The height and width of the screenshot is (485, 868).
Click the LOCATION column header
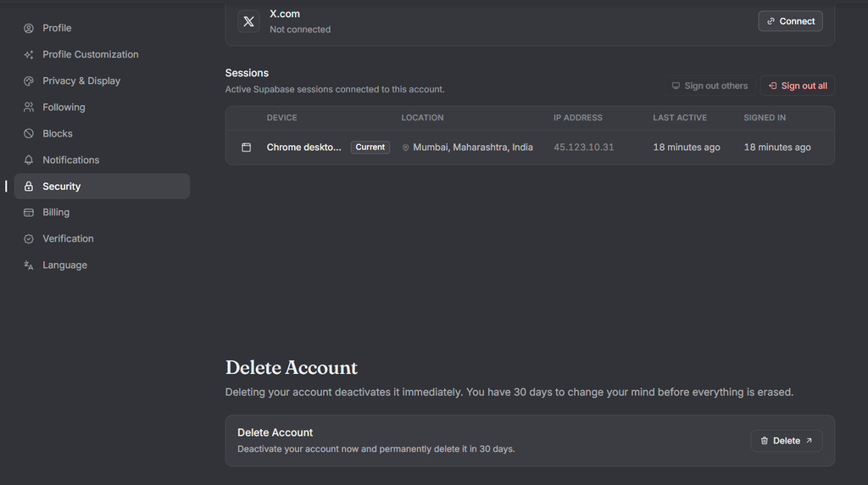click(422, 118)
